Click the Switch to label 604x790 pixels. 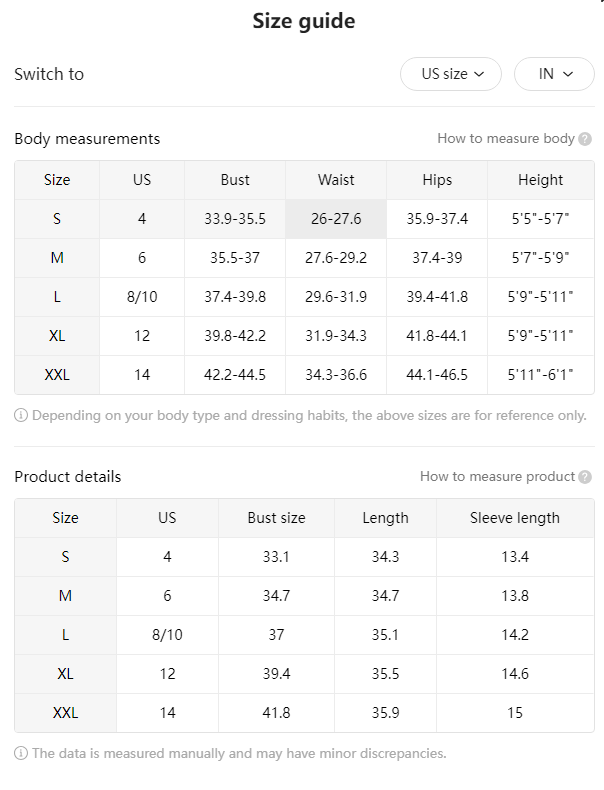(x=49, y=74)
